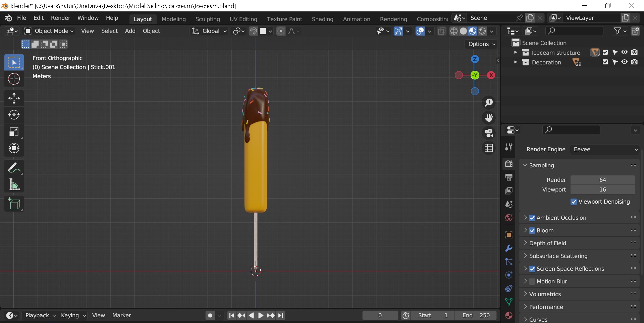The image size is (644, 323).
Task: Enable Motion Blur checkbox
Action: coord(532,281)
